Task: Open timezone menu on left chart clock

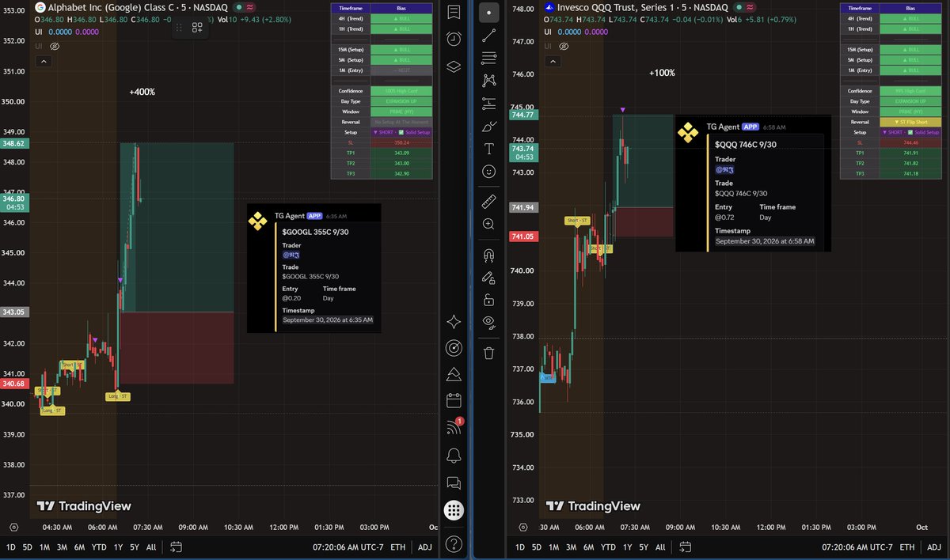Action: [x=348, y=547]
